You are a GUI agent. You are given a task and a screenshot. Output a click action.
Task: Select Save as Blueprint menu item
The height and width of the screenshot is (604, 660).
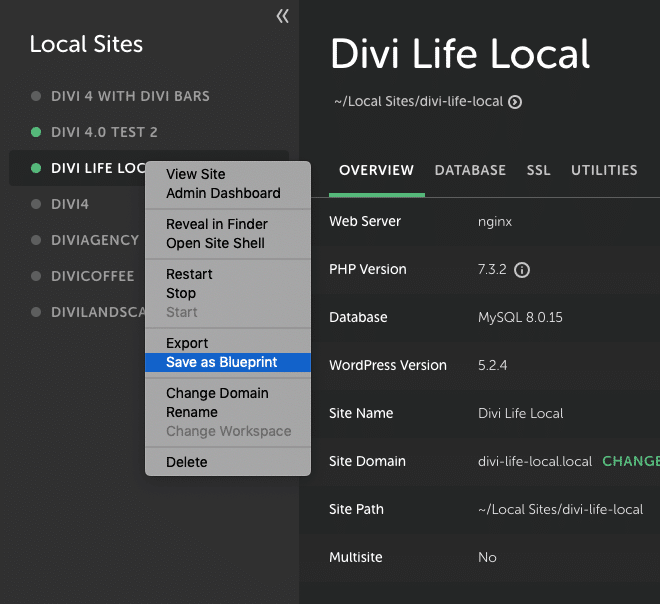coord(222,362)
